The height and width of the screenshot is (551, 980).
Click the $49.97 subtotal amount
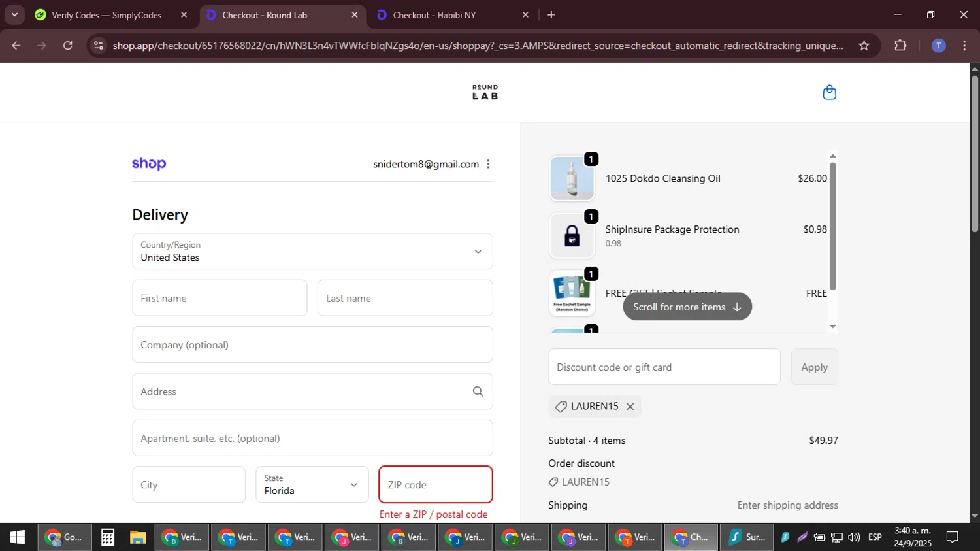point(823,441)
